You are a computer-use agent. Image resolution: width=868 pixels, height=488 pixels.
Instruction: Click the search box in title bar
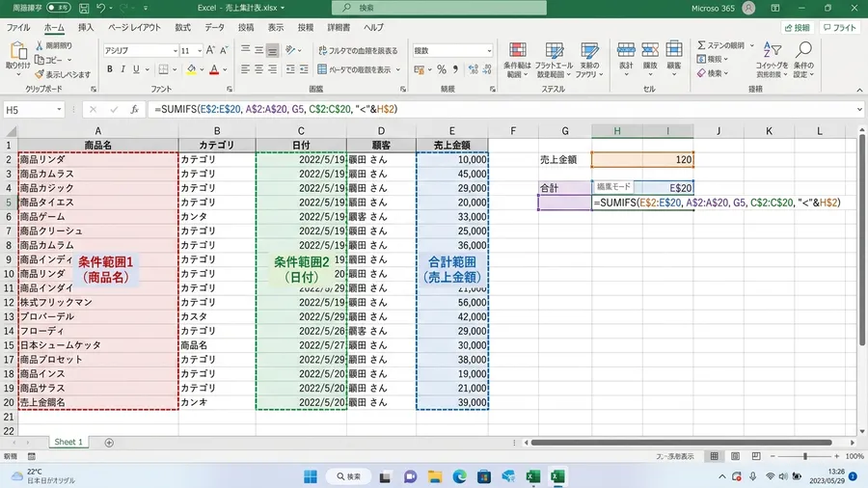[x=439, y=8]
